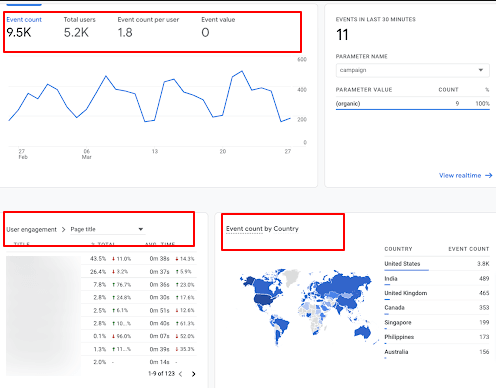The image size is (496, 388).
Task: Click the 489 event count for India
Action: pyautogui.click(x=484, y=278)
